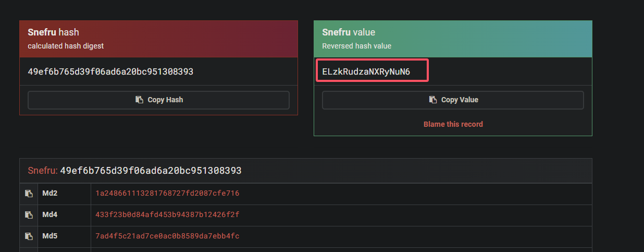Click the copy icon beside Md2
The width and height of the screenshot is (644, 252).
(29, 194)
